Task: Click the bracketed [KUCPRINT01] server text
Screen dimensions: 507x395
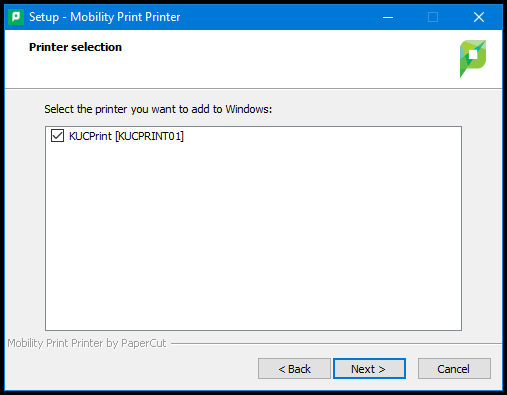Action: (x=149, y=136)
